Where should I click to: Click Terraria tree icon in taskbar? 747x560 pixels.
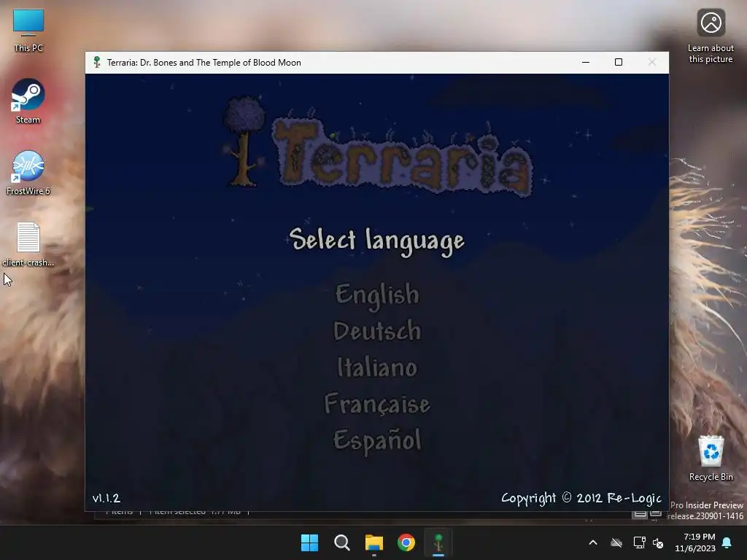(x=438, y=542)
